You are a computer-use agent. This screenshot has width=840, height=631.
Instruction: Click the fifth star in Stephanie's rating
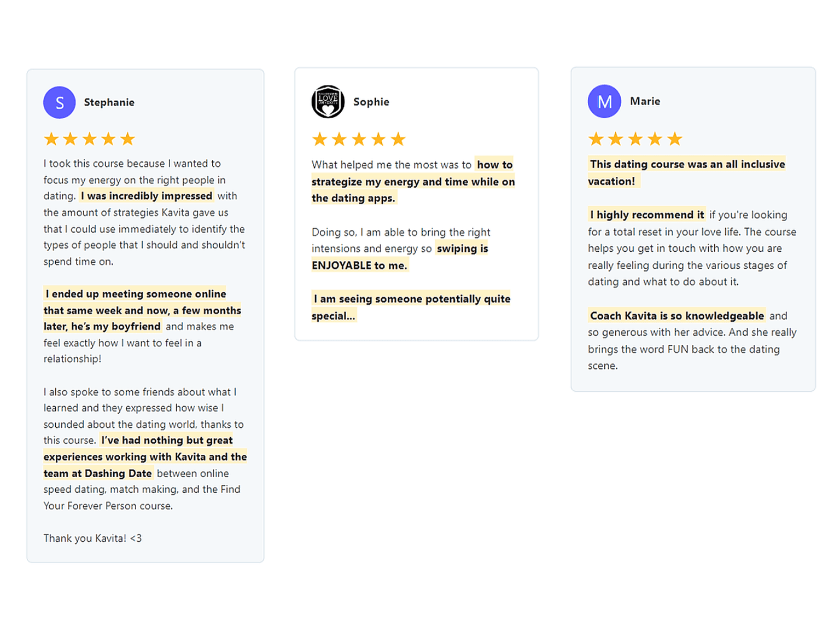(127, 139)
